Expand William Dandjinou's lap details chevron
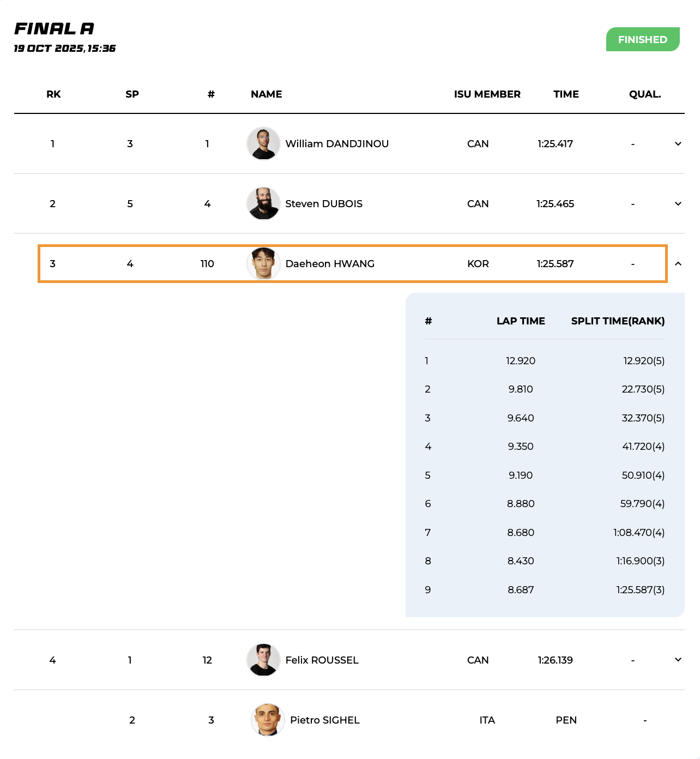The width and height of the screenshot is (700, 759). (x=678, y=144)
